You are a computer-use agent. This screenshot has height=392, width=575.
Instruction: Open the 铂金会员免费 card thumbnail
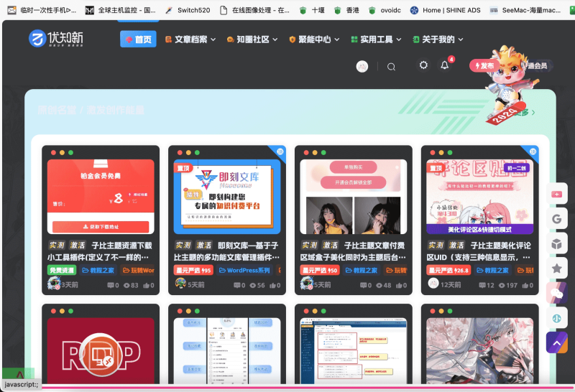click(x=101, y=197)
